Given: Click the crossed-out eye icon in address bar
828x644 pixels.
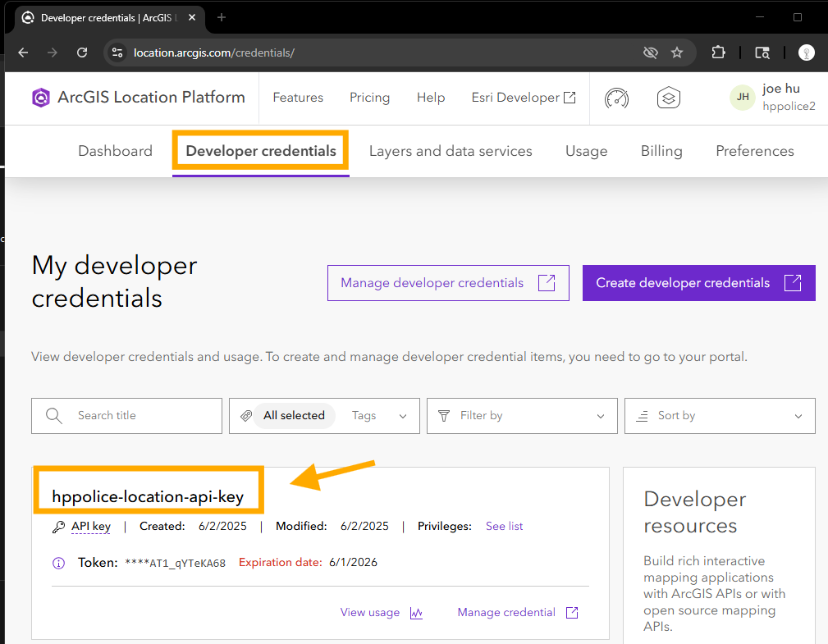Looking at the screenshot, I should [651, 53].
